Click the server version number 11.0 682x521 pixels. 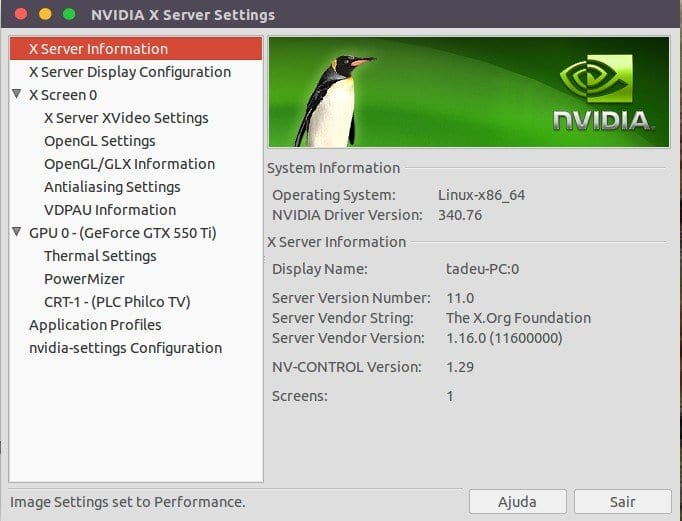(x=460, y=298)
